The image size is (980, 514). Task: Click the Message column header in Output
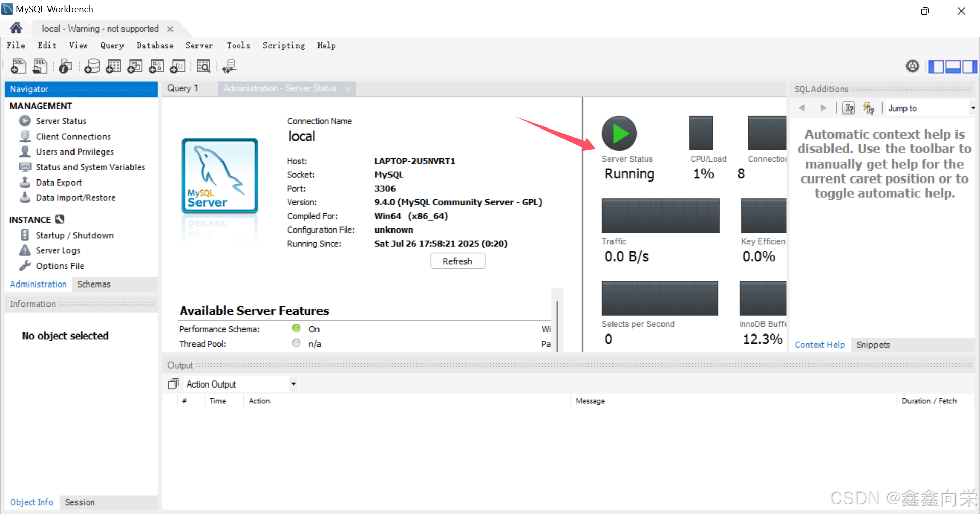[x=732, y=401]
